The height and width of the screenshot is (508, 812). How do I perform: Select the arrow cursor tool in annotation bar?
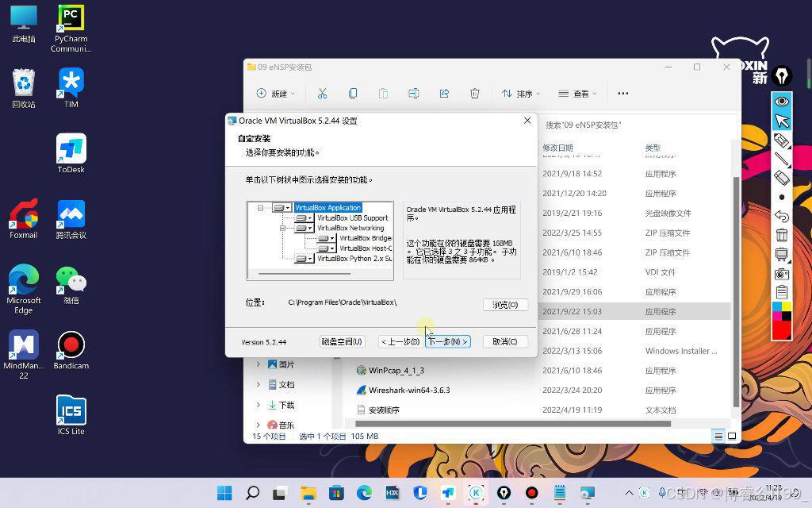click(x=781, y=121)
